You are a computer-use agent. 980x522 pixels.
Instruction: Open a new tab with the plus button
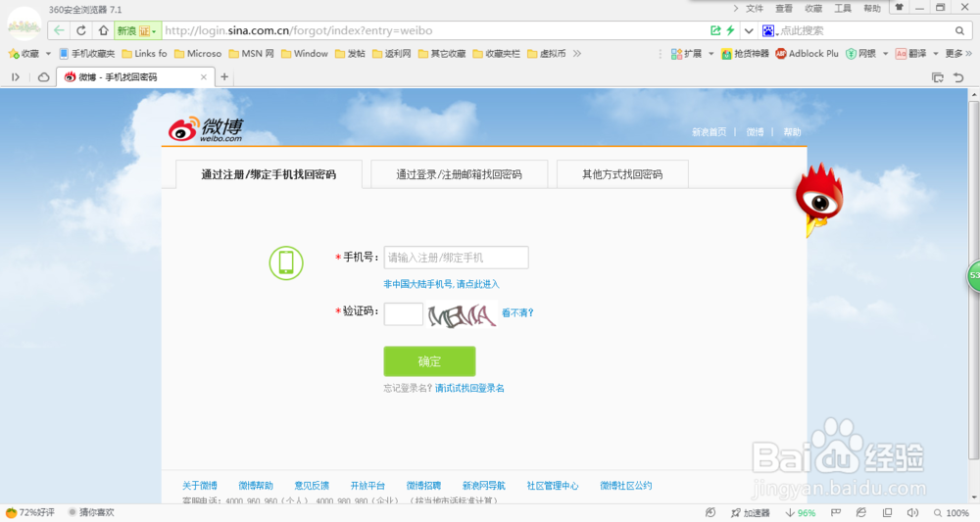[224, 76]
